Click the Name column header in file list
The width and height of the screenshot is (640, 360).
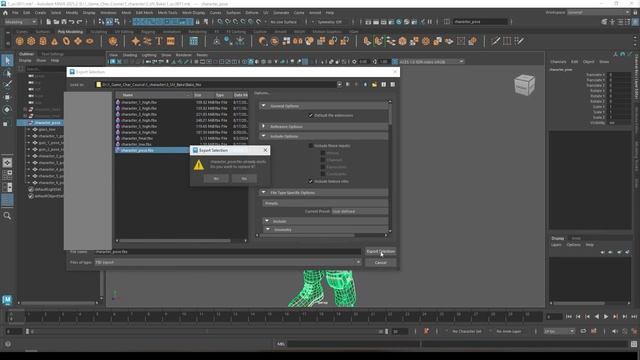click(153, 95)
